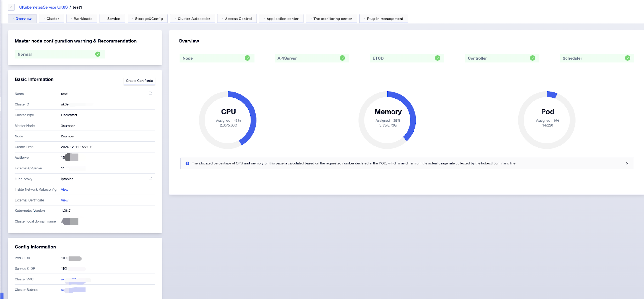Click the green check icon on Normal status
Screen dimensions: 644x299
pyautogui.click(x=98, y=54)
